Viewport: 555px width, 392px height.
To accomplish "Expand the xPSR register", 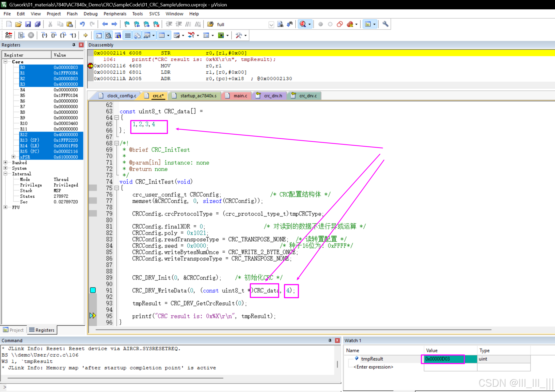I will (13, 157).
